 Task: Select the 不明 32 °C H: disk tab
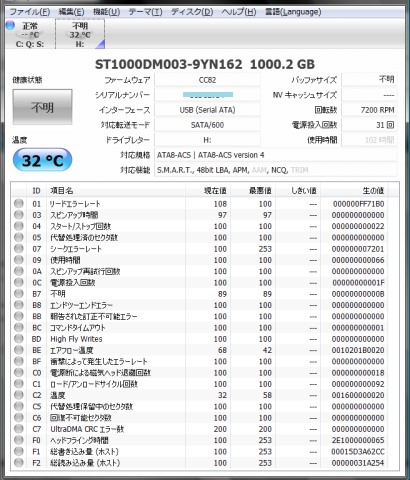pos(80,34)
